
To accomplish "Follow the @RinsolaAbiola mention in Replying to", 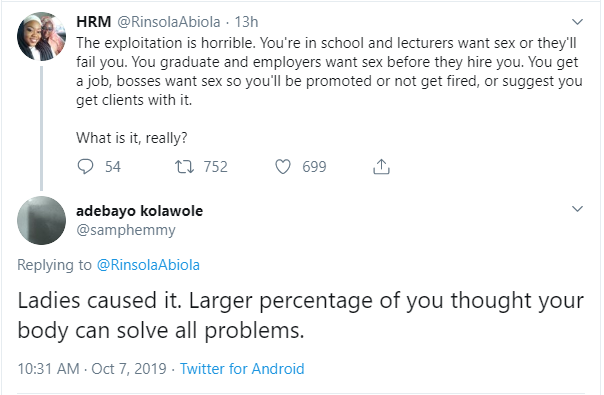I will (x=148, y=265).
